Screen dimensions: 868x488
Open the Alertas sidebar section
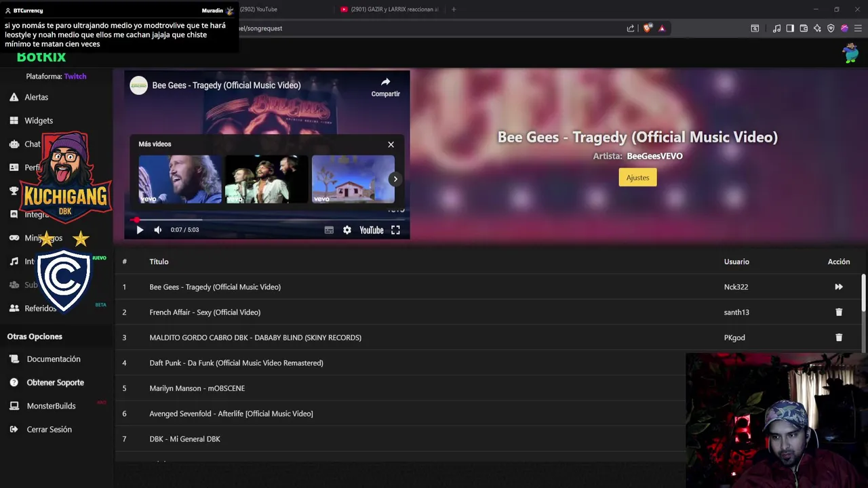[36, 97]
